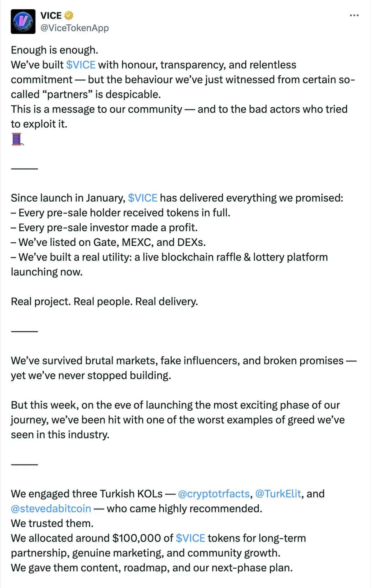This screenshot has height=588, width=372.
Task: Click the "We trusted them." sentence
Action: coord(52,524)
